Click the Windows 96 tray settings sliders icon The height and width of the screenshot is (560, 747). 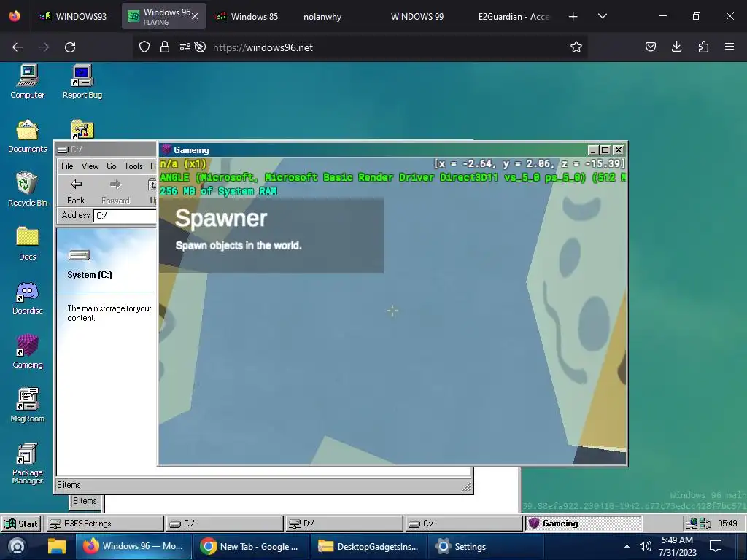click(x=705, y=524)
